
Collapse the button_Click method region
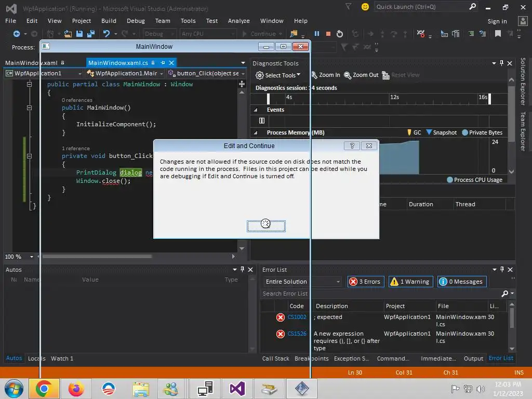click(x=29, y=156)
